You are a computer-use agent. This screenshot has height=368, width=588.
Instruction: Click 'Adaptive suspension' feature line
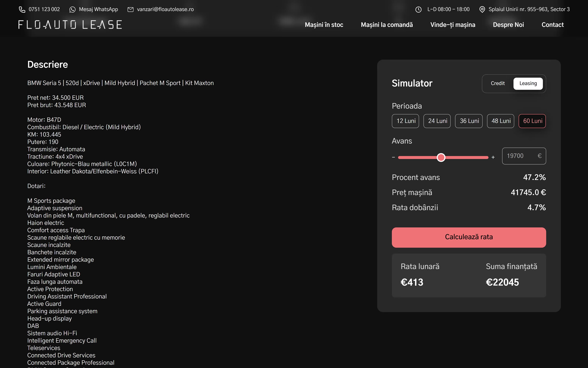55,208
